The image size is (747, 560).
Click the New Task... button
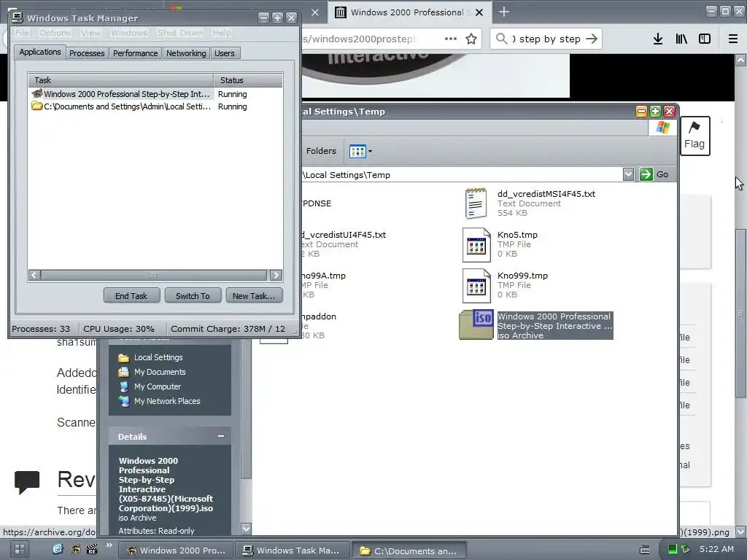click(253, 296)
